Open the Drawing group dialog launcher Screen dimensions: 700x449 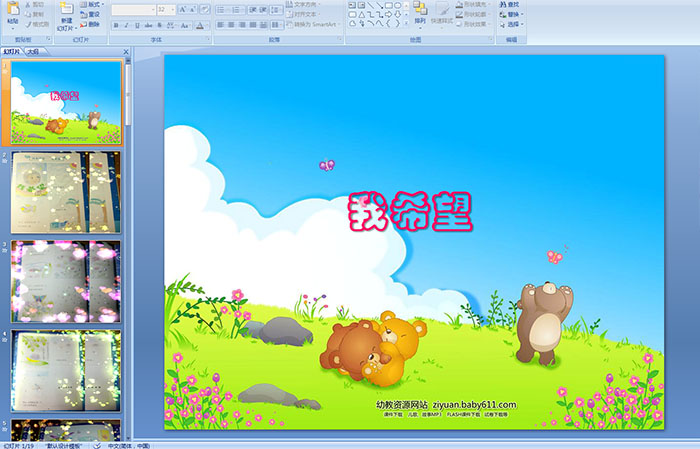pyautogui.click(x=491, y=40)
